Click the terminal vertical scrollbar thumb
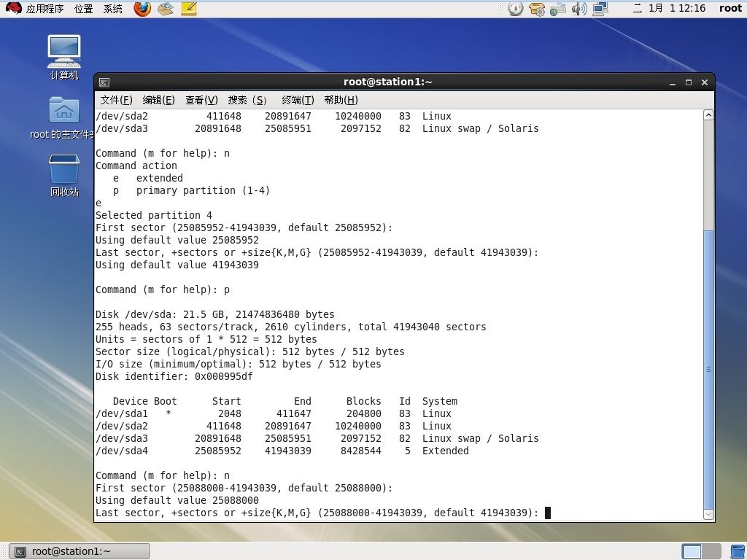The width and height of the screenshot is (747, 560). 708,370
